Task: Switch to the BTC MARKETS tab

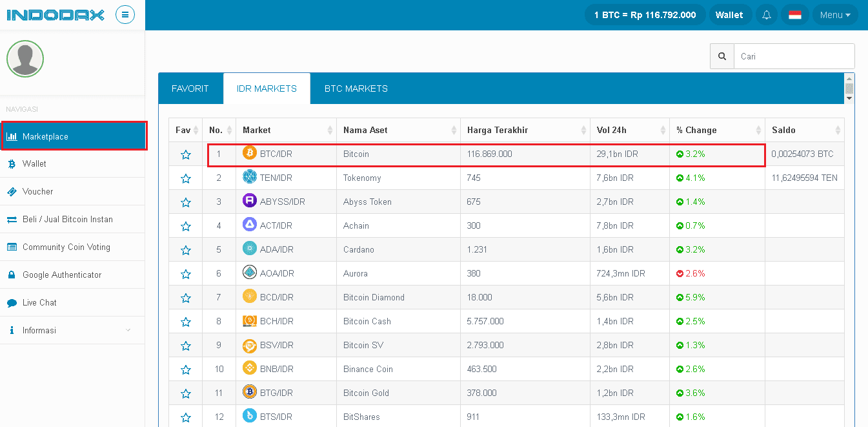Action: coord(356,89)
